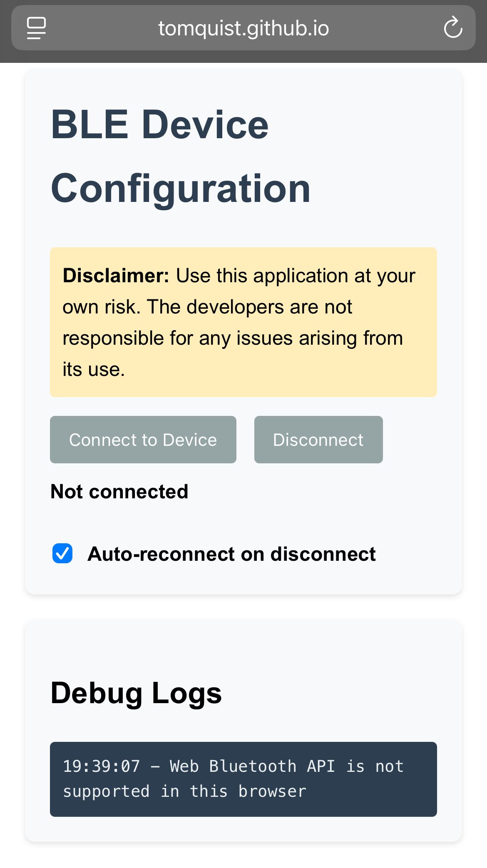
Task: Click the Auto-reconnect on disconnect label text
Action: tap(231, 554)
